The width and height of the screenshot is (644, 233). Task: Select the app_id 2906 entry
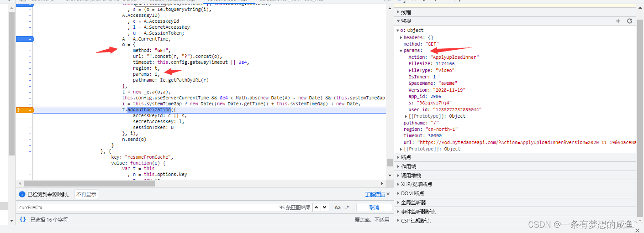[x=425, y=97]
